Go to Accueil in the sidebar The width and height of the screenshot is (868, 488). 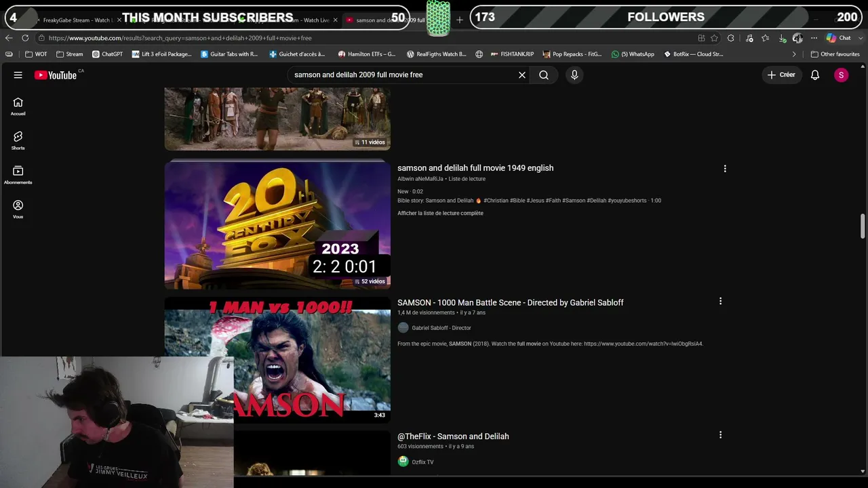click(18, 106)
